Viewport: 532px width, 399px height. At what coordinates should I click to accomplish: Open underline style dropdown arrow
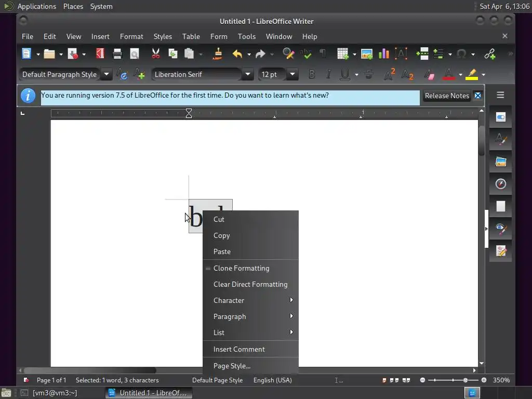356,75
